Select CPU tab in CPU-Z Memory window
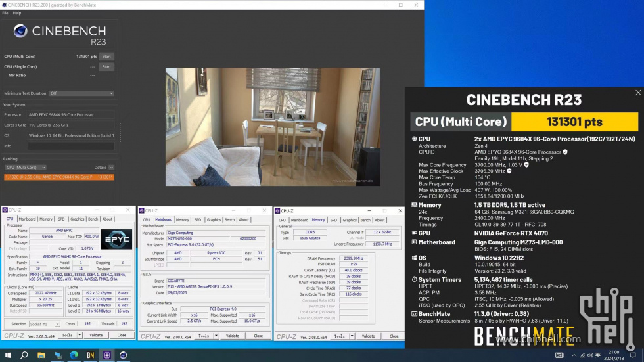This screenshot has height=362, width=644. coord(282,220)
